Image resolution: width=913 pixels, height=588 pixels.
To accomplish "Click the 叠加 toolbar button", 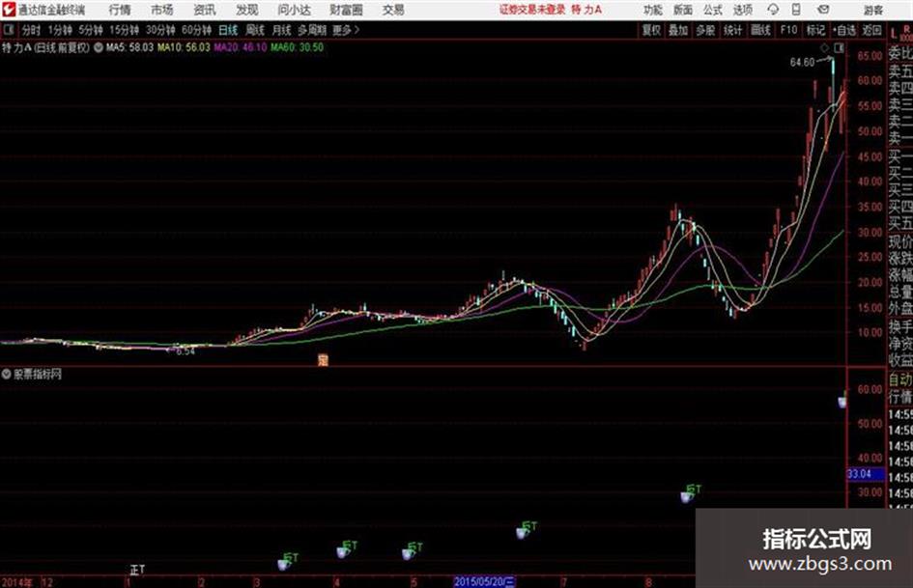I will [678, 30].
